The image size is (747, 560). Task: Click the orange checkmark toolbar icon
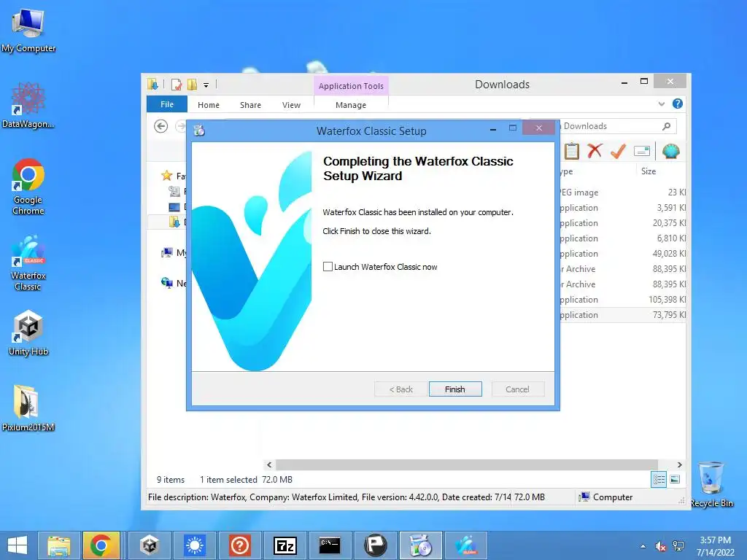pyautogui.click(x=618, y=151)
